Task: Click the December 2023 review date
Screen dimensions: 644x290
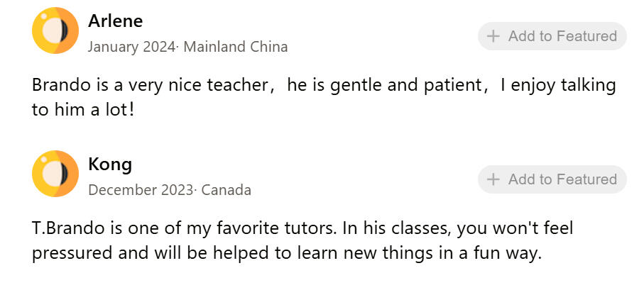Action: pos(141,191)
